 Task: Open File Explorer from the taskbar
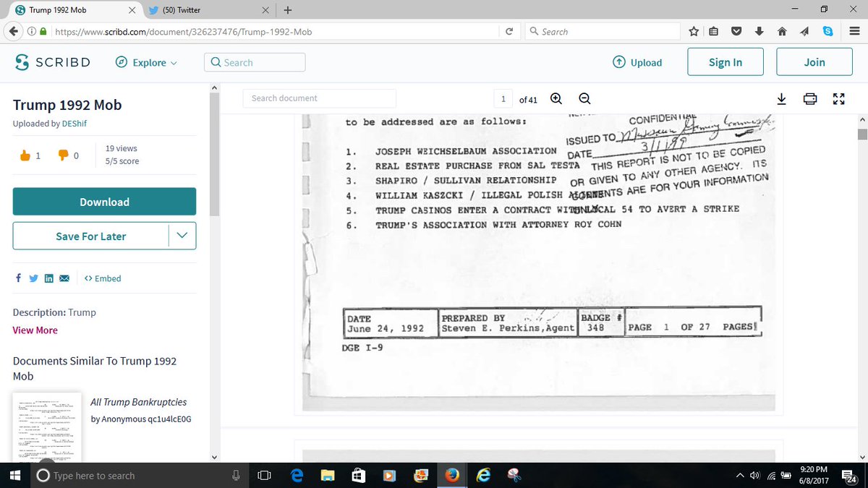(x=328, y=475)
